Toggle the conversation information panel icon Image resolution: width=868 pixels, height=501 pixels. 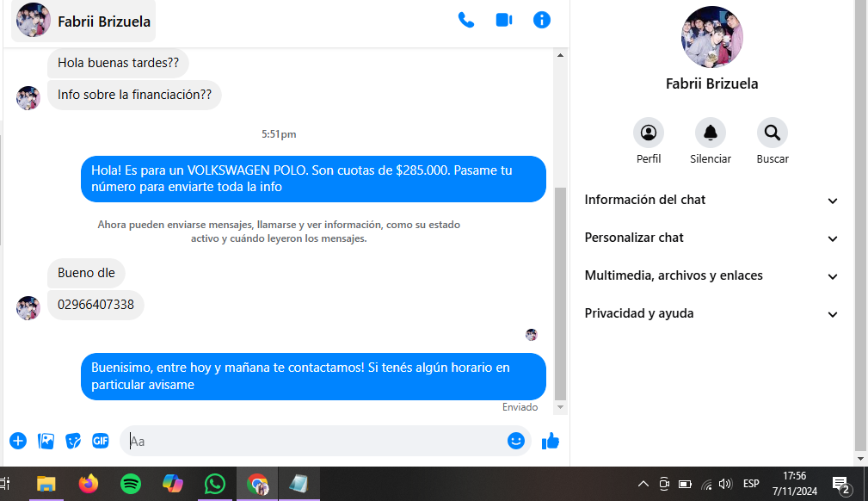(542, 20)
